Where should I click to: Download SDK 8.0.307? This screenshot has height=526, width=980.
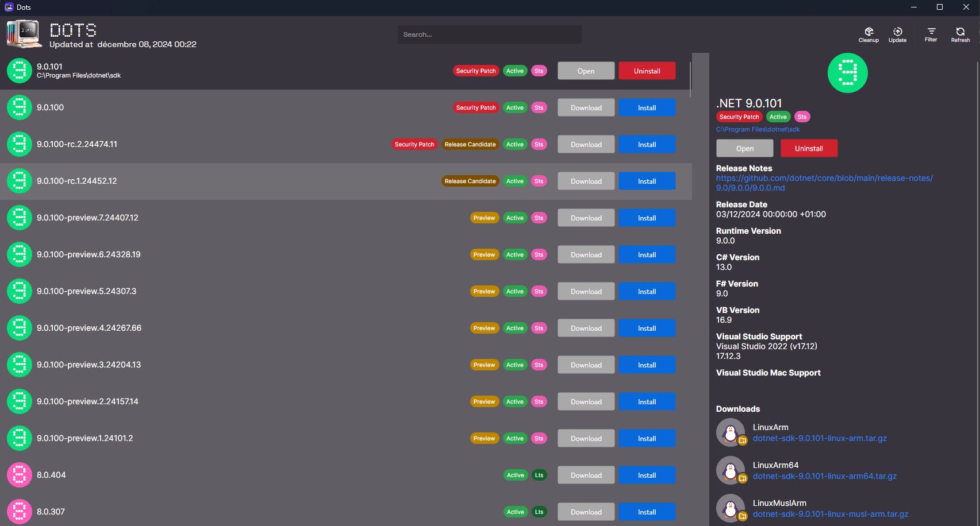point(586,512)
